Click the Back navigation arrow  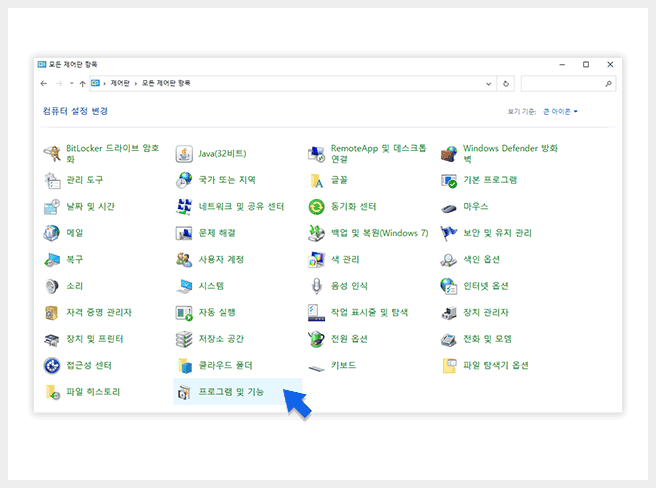click(44, 83)
